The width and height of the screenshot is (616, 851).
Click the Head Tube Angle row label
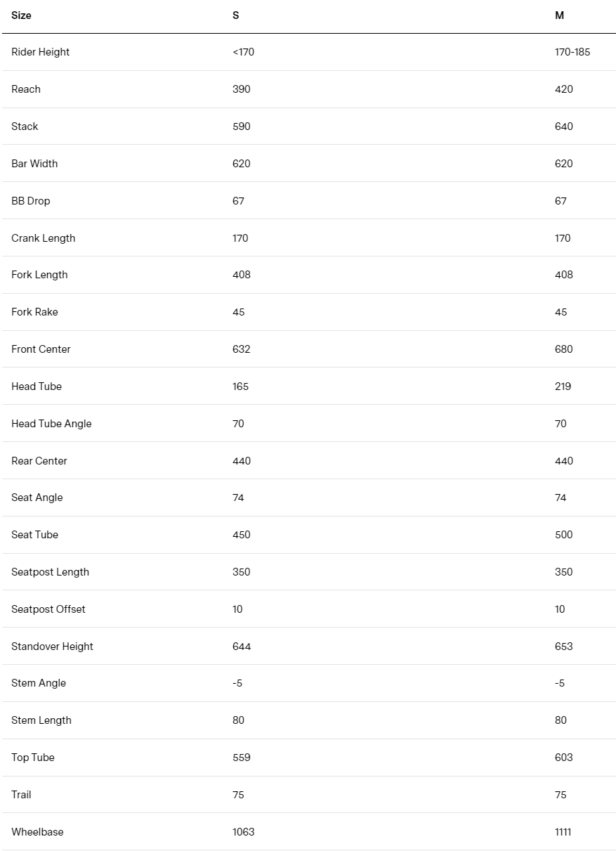click(51, 424)
